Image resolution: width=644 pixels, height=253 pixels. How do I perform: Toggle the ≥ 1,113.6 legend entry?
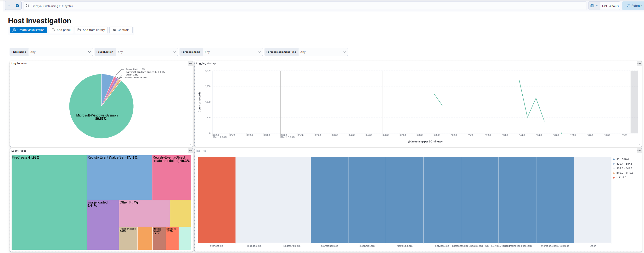click(621, 178)
